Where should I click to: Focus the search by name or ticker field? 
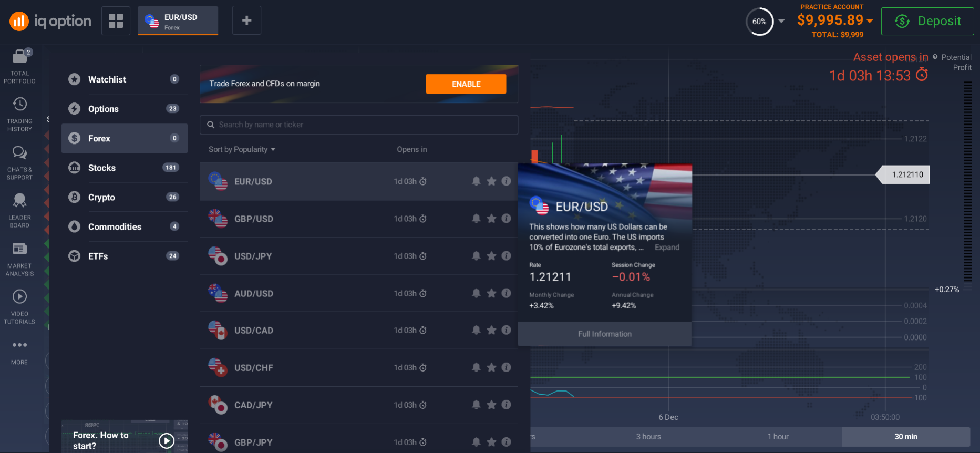pos(359,125)
